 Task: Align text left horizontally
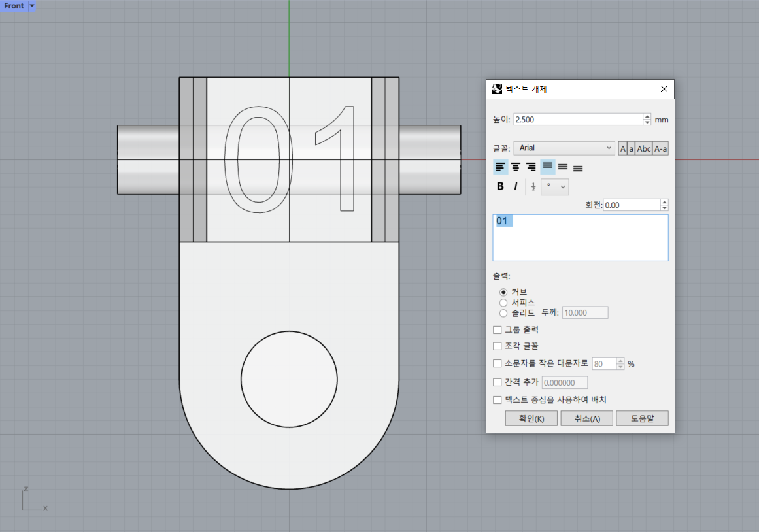coord(500,167)
